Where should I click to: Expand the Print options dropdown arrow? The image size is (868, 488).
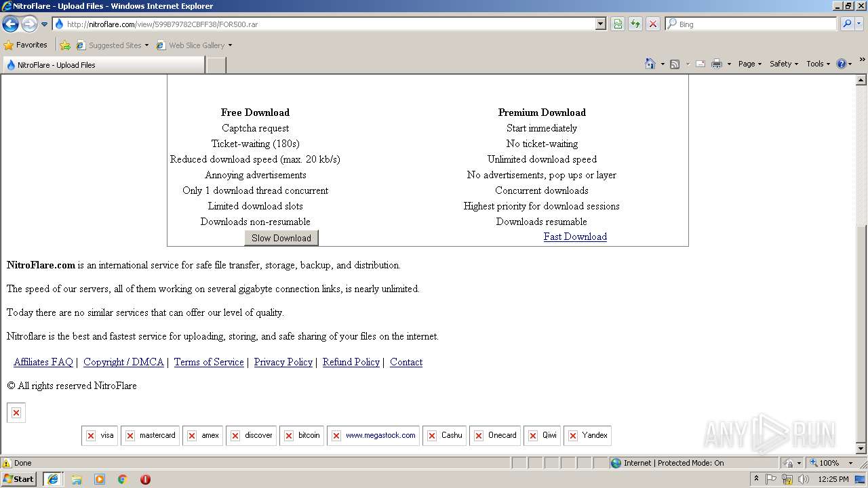coord(729,64)
